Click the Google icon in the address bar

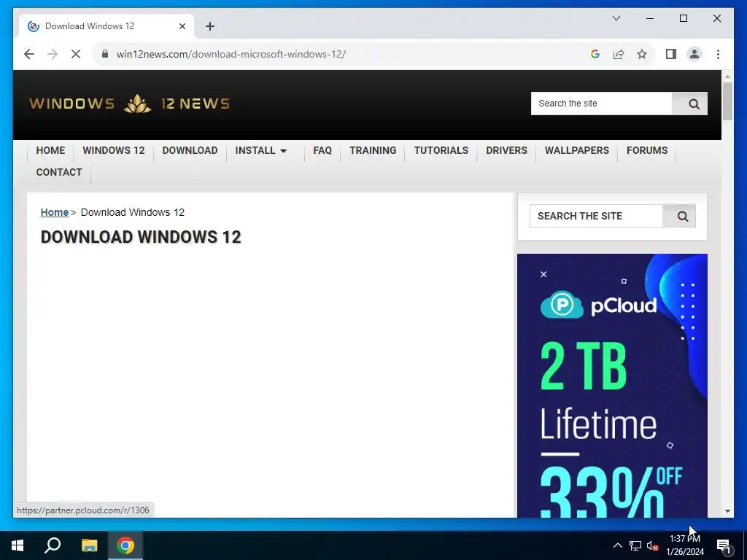(x=595, y=54)
